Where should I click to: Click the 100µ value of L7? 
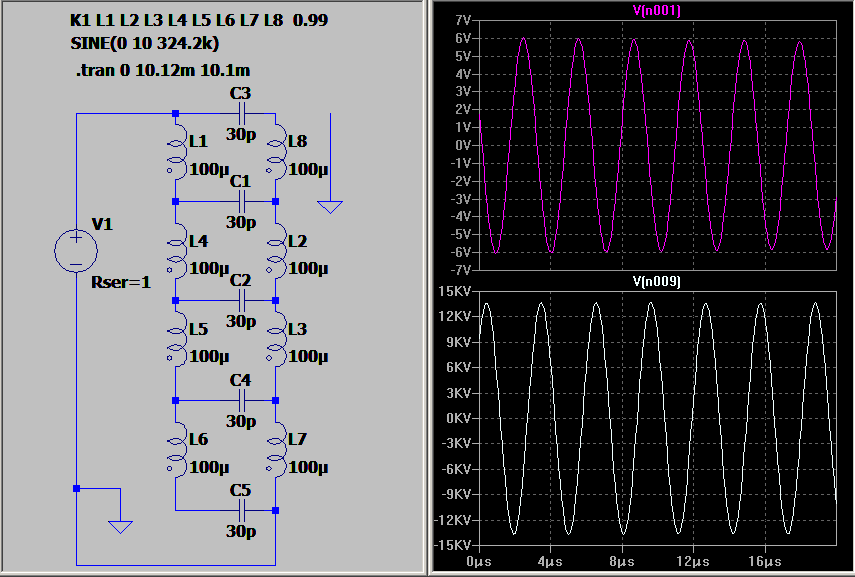(308, 467)
